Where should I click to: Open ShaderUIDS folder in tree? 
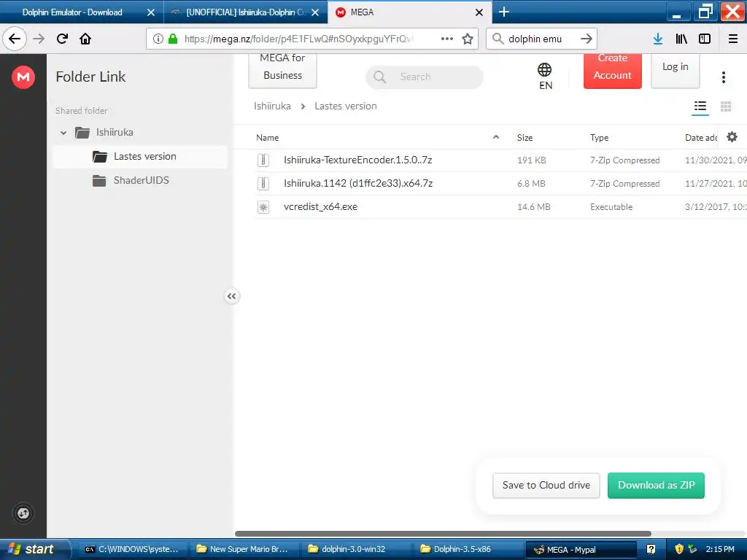(131, 181)
